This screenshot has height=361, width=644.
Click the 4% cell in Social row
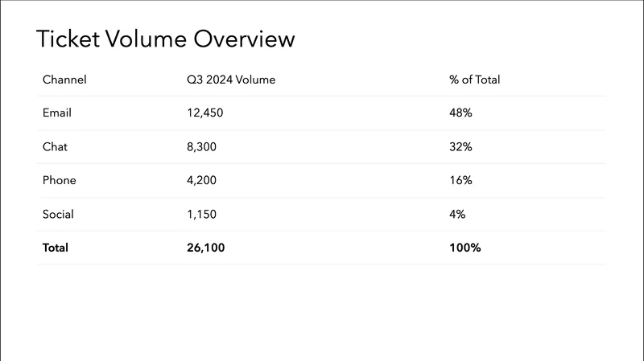[x=457, y=215]
